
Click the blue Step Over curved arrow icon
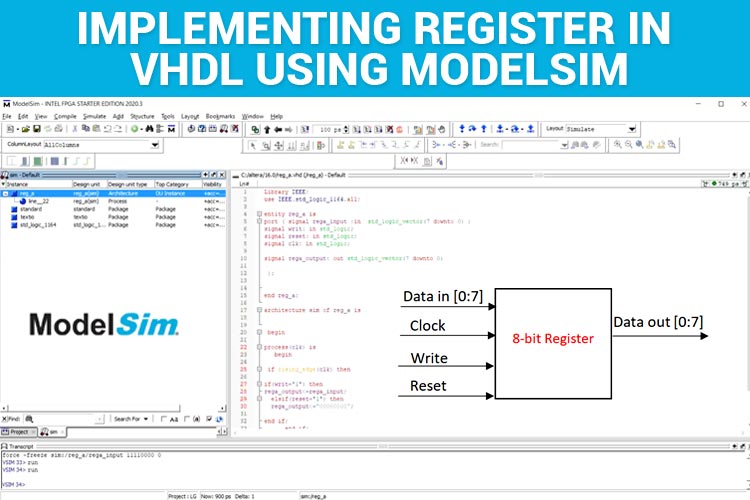pos(473,129)
